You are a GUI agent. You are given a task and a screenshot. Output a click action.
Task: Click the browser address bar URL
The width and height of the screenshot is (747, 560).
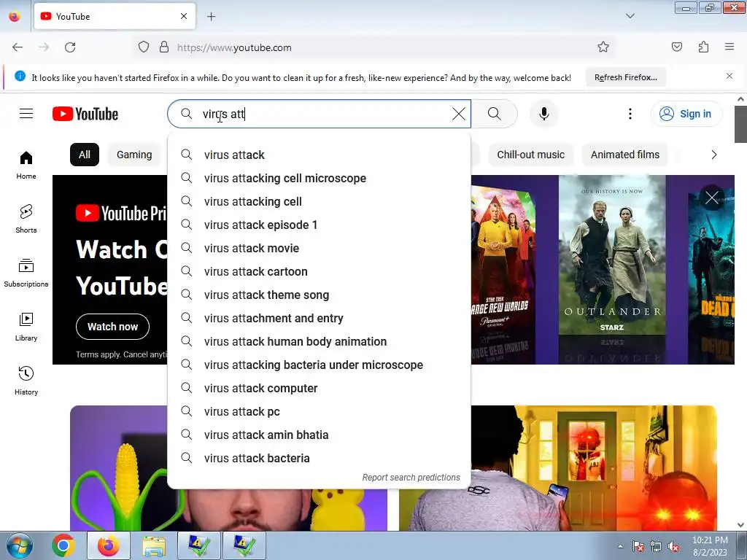[x=234, y=47]
